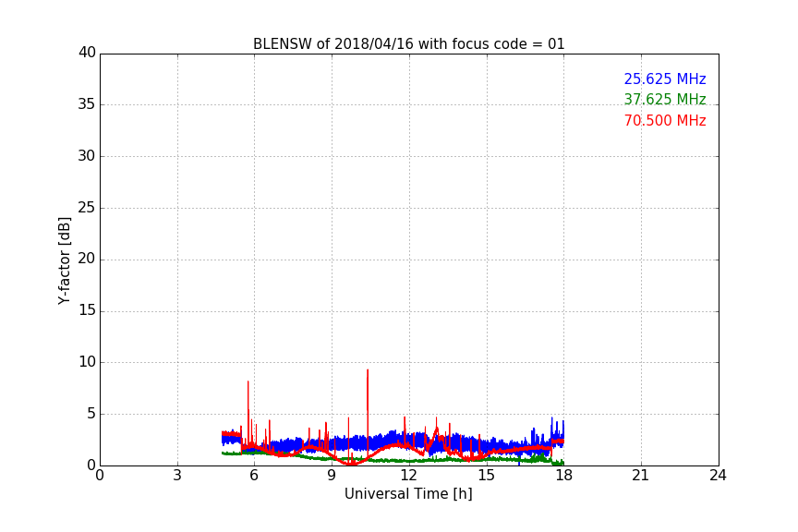Click the x-axis tick label '3'
The height and width of the screenshot is (532, 798).
pyautogui.click(x=177, y=476)
